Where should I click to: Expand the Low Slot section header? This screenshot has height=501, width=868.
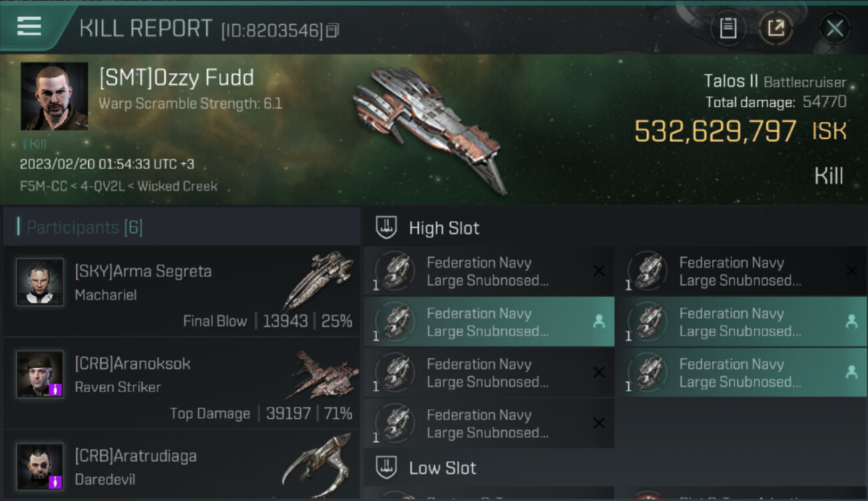point(442,468)
